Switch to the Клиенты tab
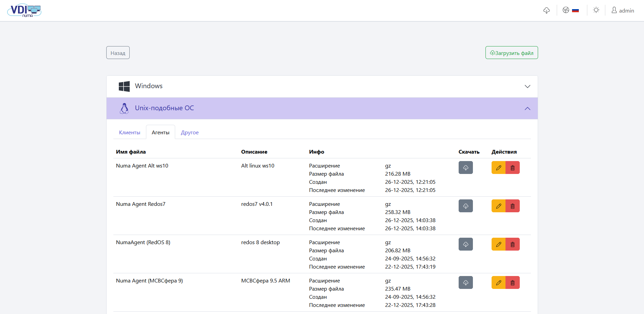The width and height of the screenshot is (644, 314). point(129,132)
